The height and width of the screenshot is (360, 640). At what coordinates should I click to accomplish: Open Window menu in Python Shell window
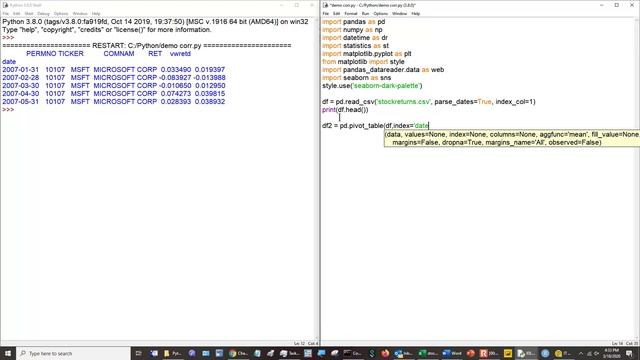(80, 13)
